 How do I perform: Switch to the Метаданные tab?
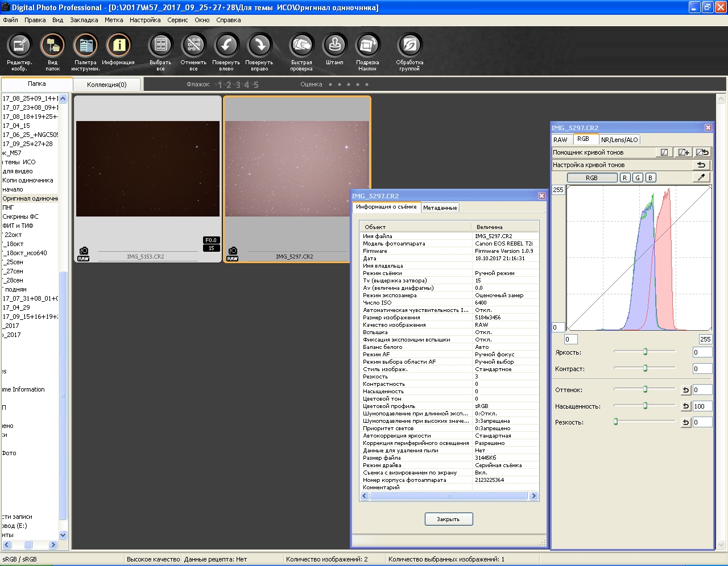(440, 208)
